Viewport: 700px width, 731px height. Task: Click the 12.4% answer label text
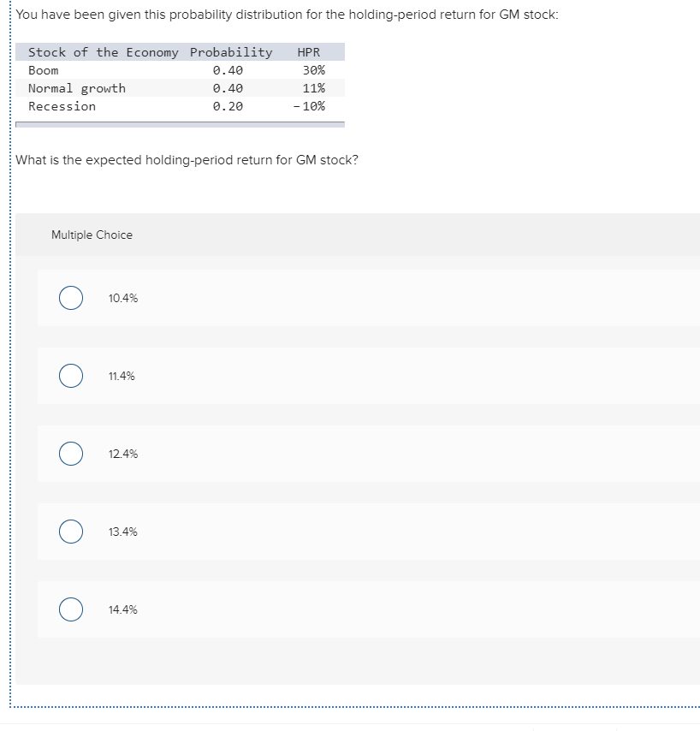(x=122, y=454)
